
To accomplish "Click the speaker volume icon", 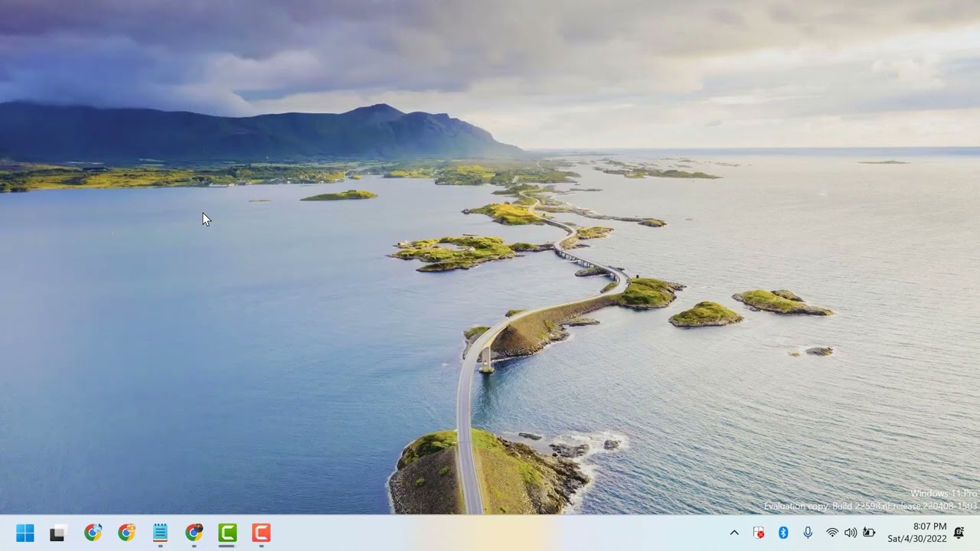I will 851,533.
